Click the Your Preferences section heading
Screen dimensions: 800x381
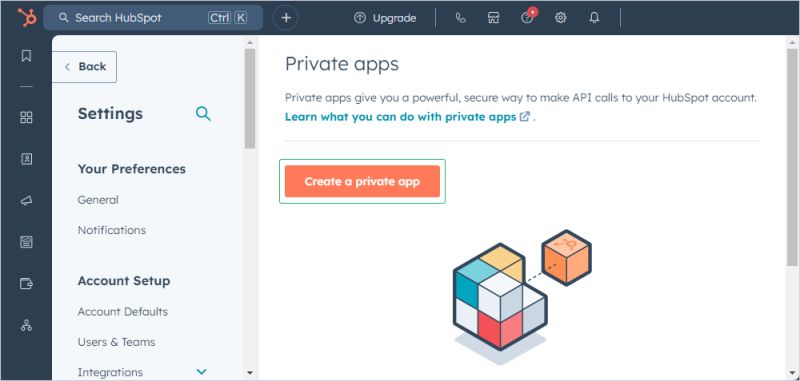[132, 169]
